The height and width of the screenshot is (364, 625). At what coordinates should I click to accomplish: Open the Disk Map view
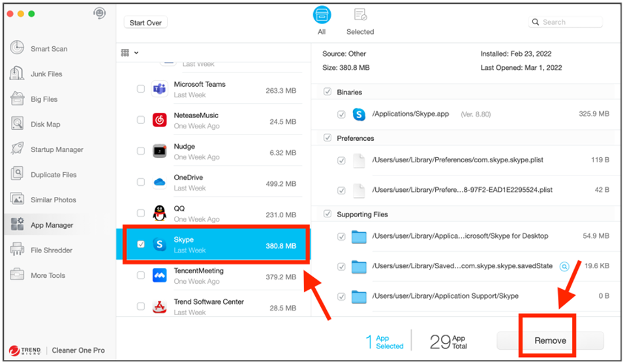click(45, 125)
